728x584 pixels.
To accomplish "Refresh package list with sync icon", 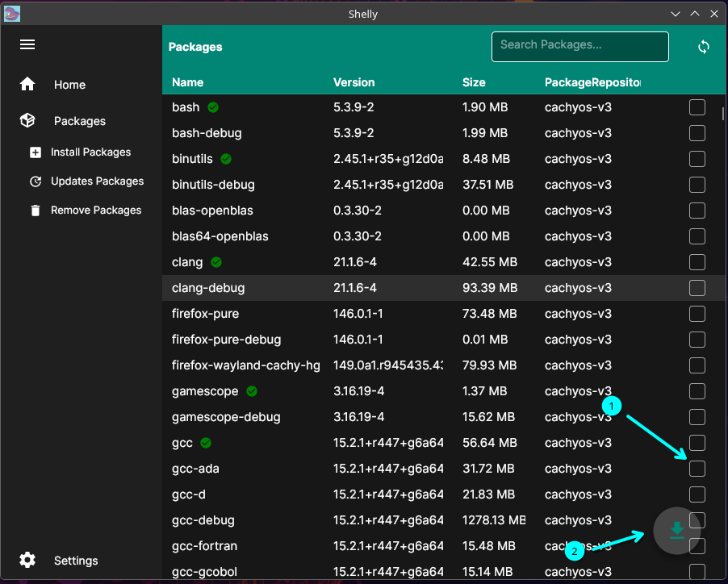I will [x=704, y=47].
